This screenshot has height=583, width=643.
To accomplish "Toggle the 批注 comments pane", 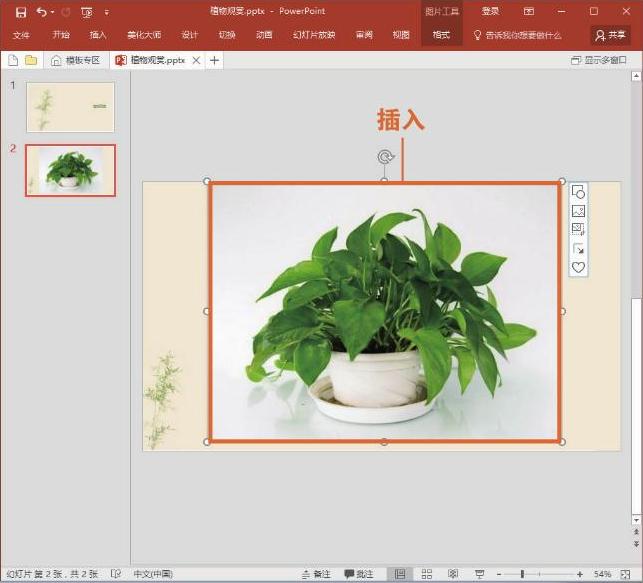I will coord(359,574).
